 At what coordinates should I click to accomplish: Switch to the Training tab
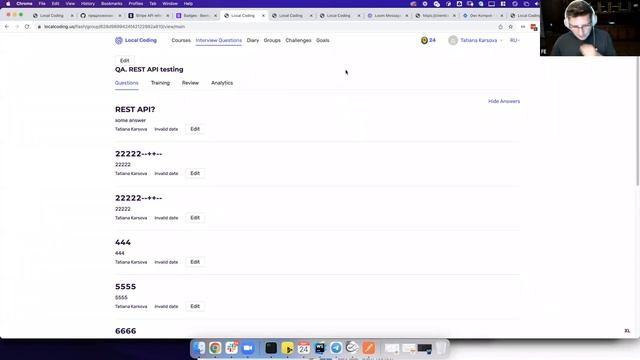160,83
